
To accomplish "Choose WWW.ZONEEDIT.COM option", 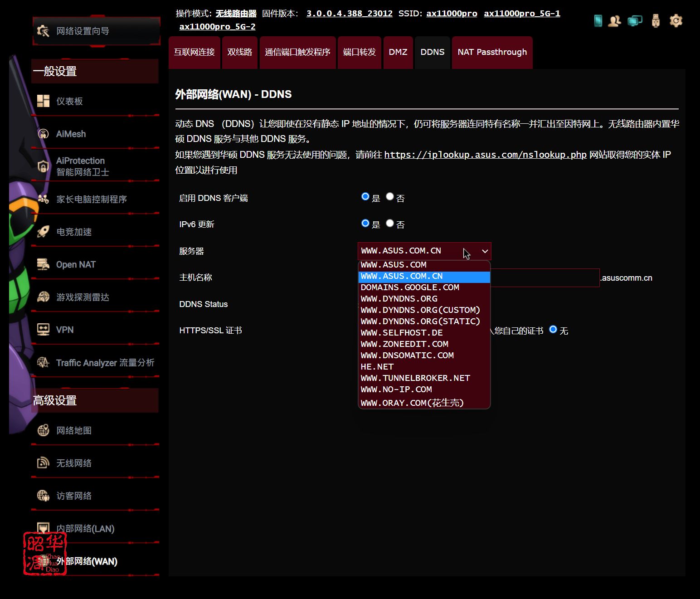I will pos(424,344).
